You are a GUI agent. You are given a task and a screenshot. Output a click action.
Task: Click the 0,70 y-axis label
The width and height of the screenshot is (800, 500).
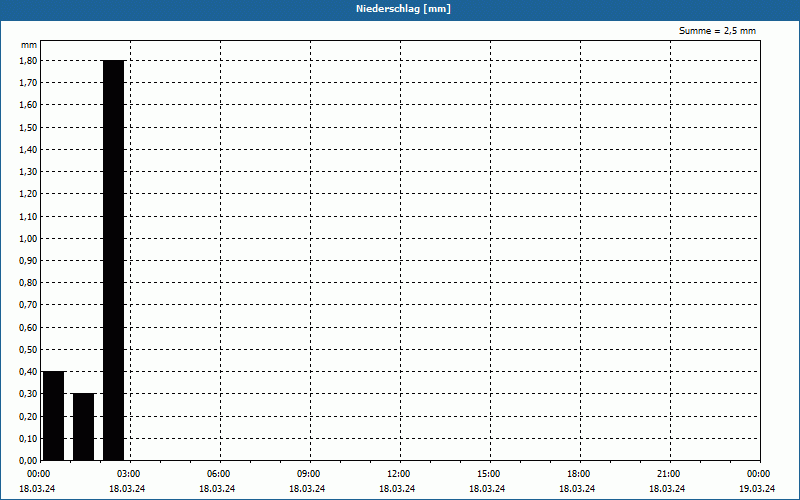(28, 305)
